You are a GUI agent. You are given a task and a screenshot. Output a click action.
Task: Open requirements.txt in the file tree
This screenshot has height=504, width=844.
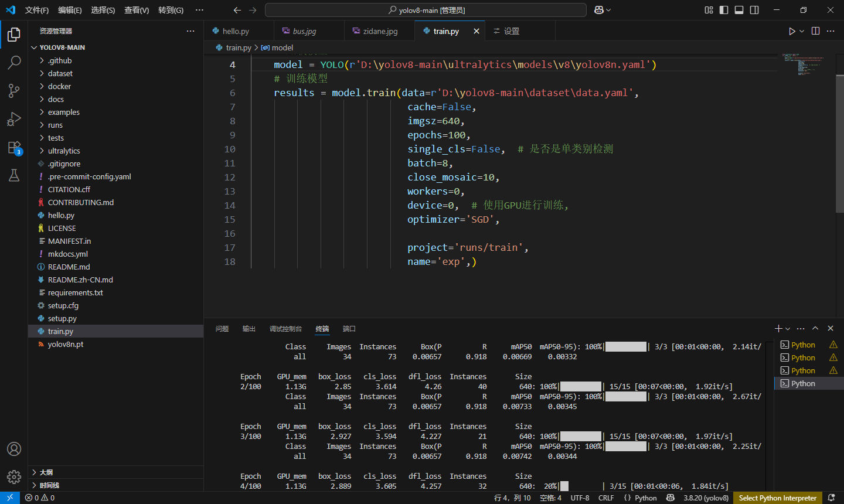116,292
